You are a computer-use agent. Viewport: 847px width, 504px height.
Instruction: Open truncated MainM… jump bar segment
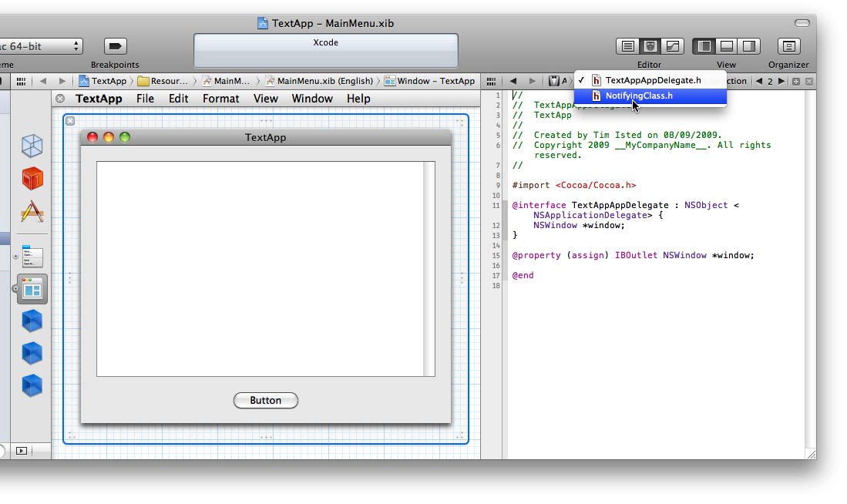(227, 81)
